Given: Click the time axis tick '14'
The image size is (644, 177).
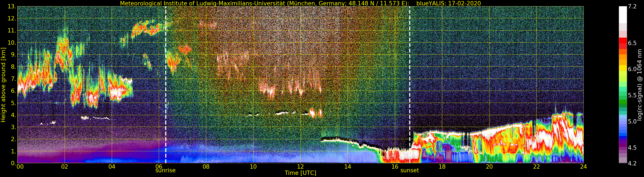Looking at the screenshot, I should click(x=347, y=167).
